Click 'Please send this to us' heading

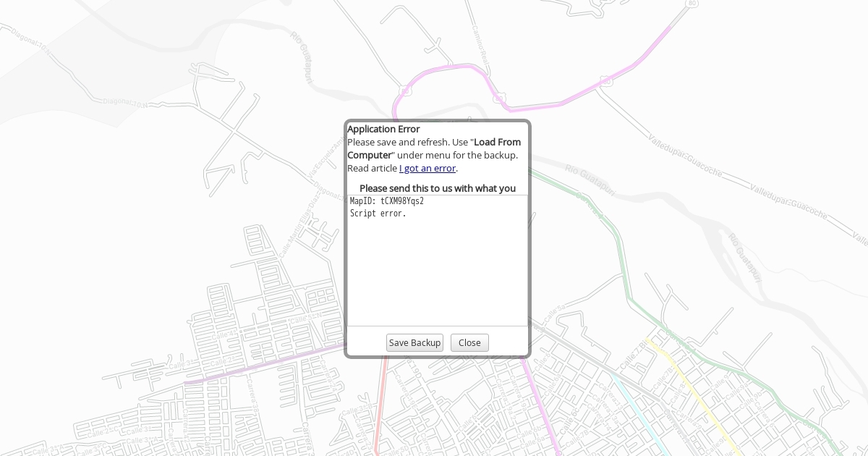click(x=438, y=188)
